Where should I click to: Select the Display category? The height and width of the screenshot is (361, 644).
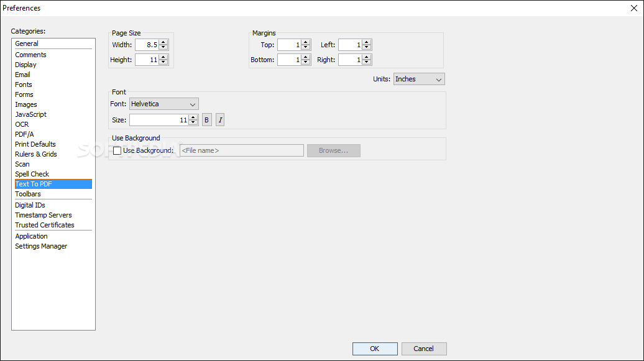(x=53, y=65)
